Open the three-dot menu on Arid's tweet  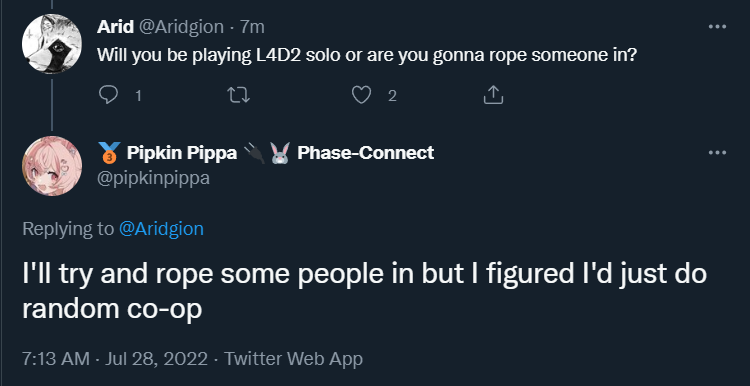[717, 27]
